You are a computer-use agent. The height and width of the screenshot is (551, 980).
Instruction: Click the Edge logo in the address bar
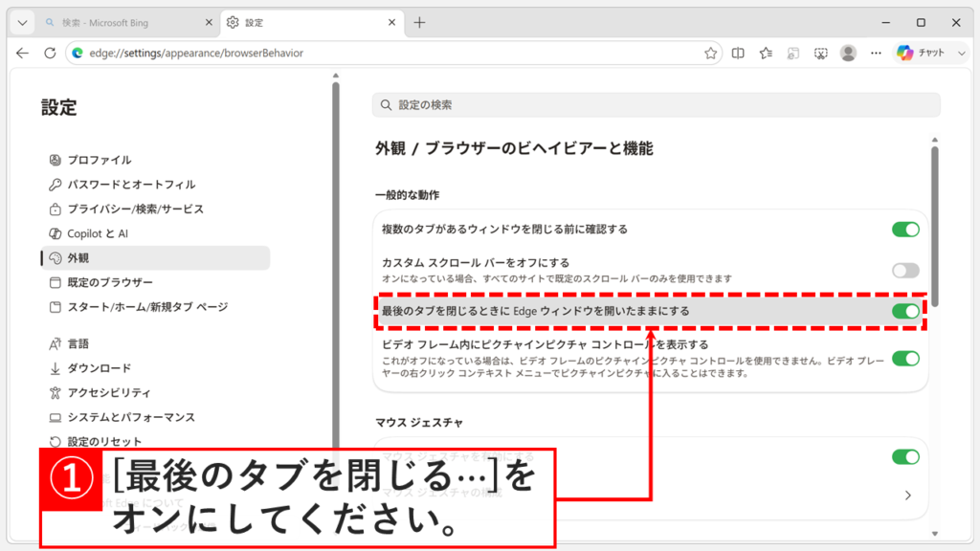coord(78,54)
